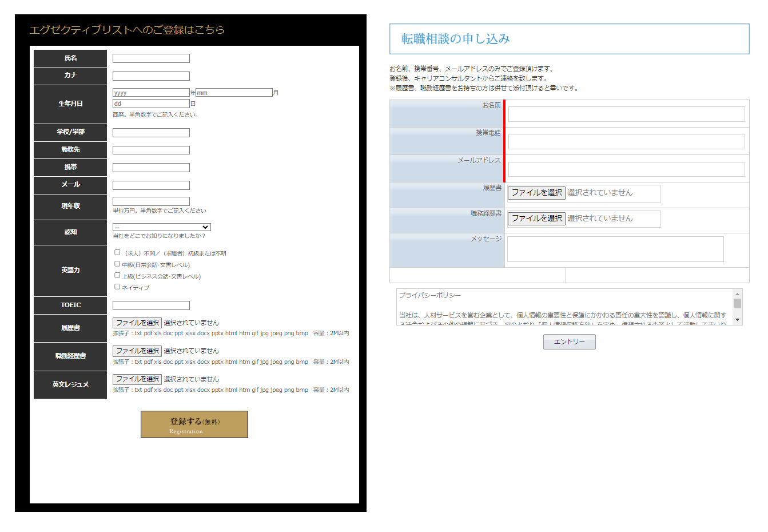Choose file for 英文レジュメ

pyautogui.click(x=137, y=379)
